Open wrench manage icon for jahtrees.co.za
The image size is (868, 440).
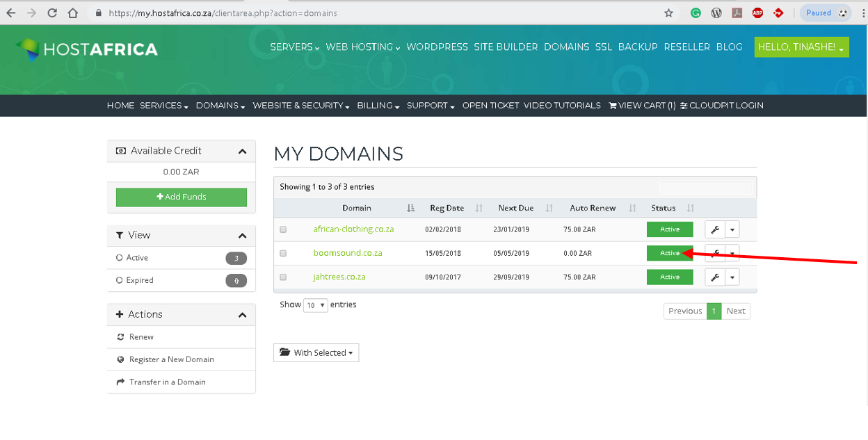(715, 277)
